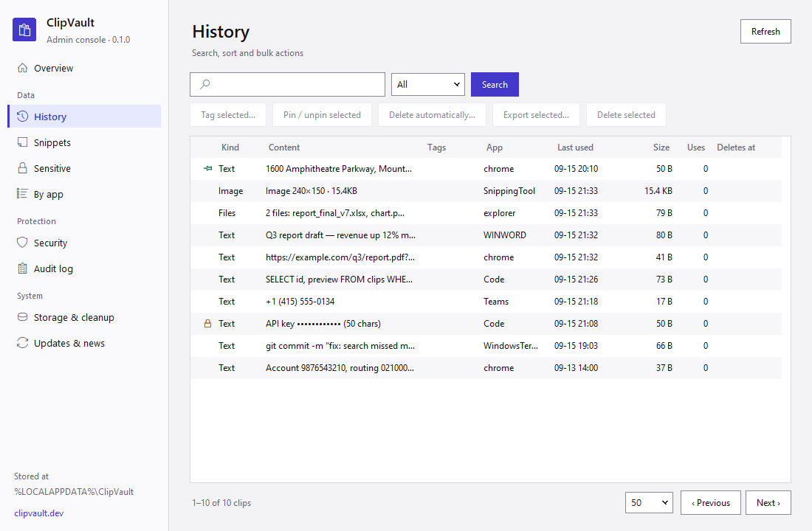The image size is (812, 531).
Task: Sort by the Content column header
Action: [x=283, y=147]
